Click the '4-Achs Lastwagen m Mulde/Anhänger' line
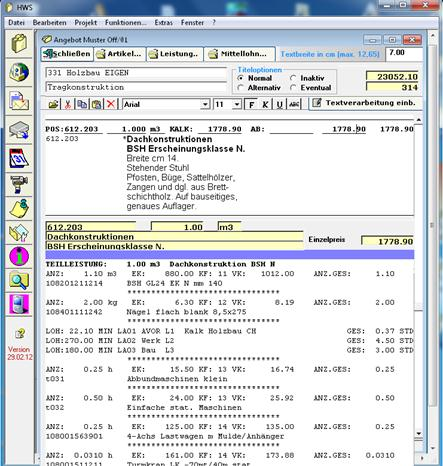 tap(205, 436)
